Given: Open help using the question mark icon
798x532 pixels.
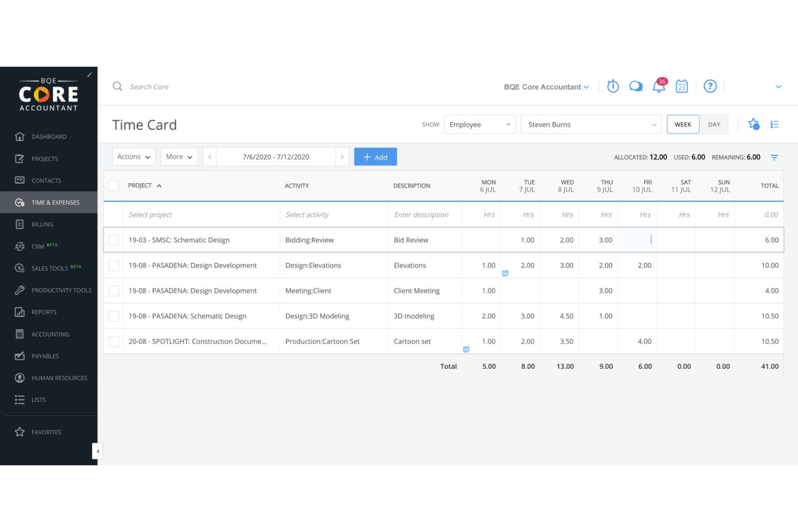Looking at the screenshot, I should click(x=710, y=86).
